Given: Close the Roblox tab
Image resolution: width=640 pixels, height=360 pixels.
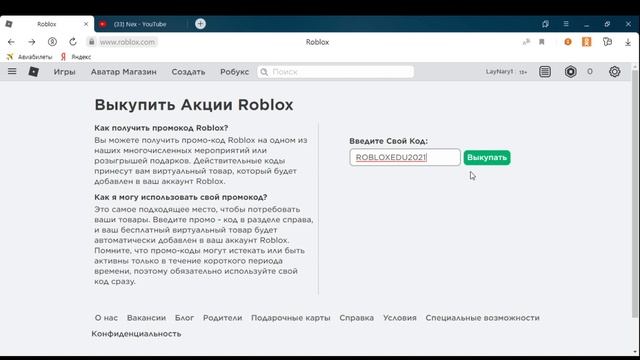Looking at the screenshot, I should [86, 24].
